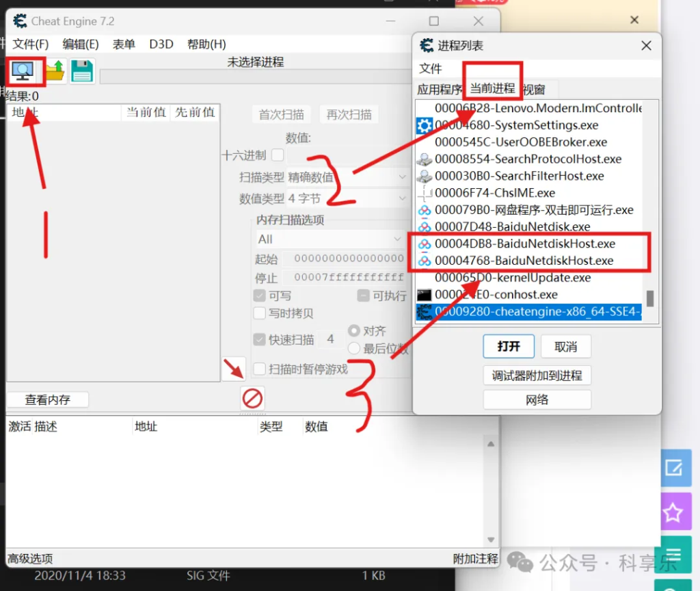700x591 pixels.
Task: Click the 网络 button
Action: pos(537,399)
